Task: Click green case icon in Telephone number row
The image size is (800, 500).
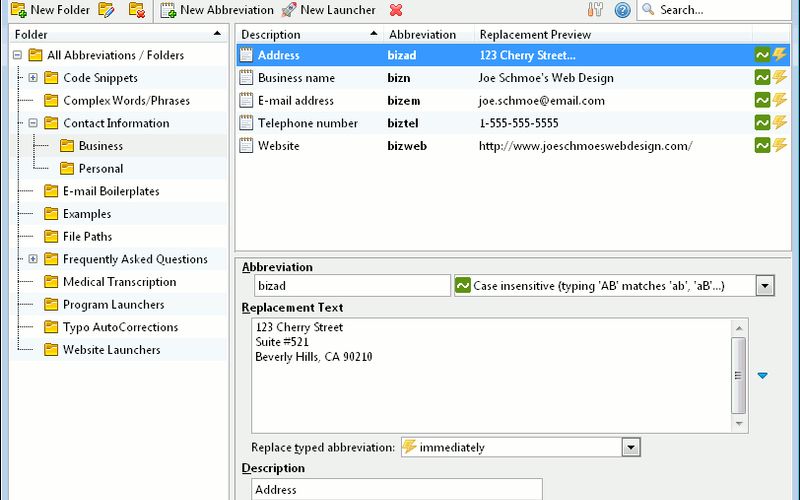Action: coord(762,123)
